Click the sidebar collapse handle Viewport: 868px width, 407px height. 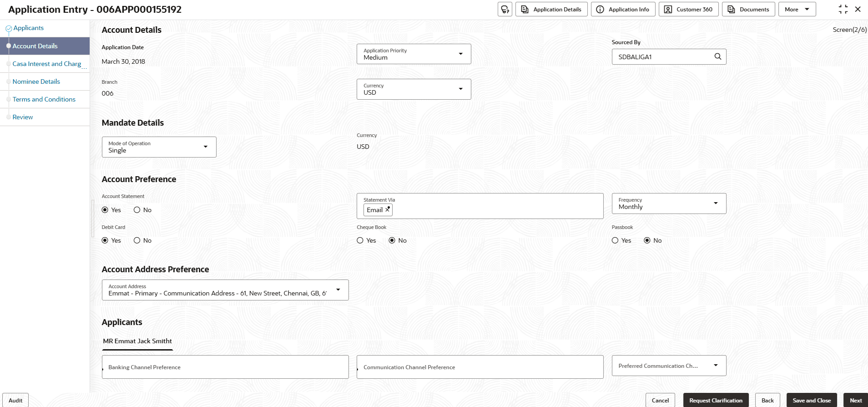93,219
